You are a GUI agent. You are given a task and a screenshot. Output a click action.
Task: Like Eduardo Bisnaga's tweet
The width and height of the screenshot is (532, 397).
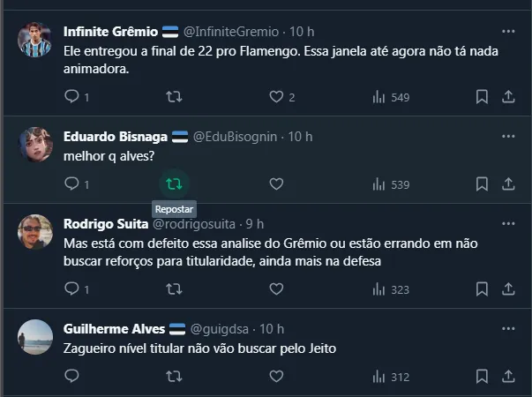pos(276,184)
